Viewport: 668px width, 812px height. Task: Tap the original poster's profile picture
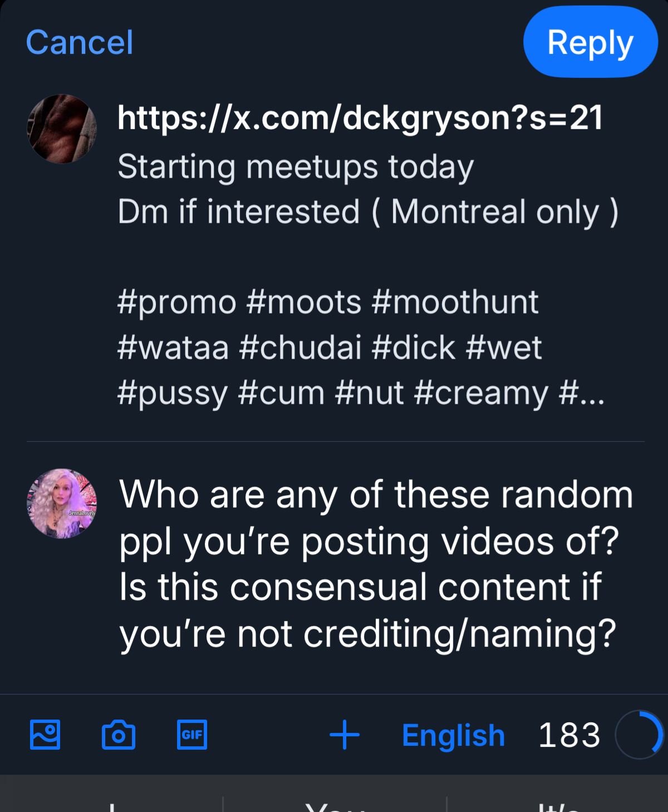62,129
